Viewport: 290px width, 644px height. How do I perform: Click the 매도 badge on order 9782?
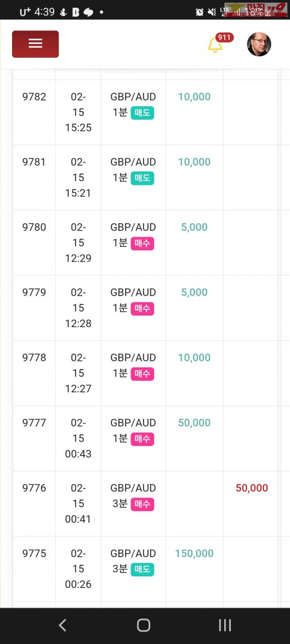click(142, 113)
